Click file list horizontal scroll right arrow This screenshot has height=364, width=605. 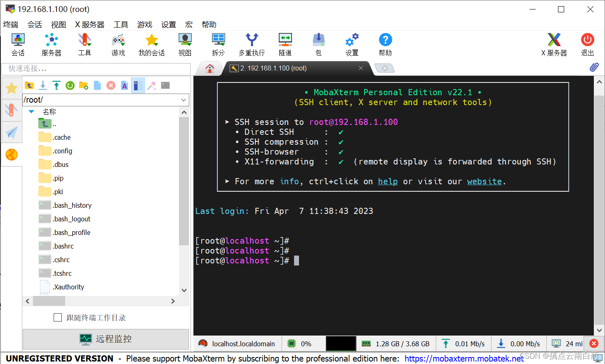pyautogui.click(x=173, y=301)
